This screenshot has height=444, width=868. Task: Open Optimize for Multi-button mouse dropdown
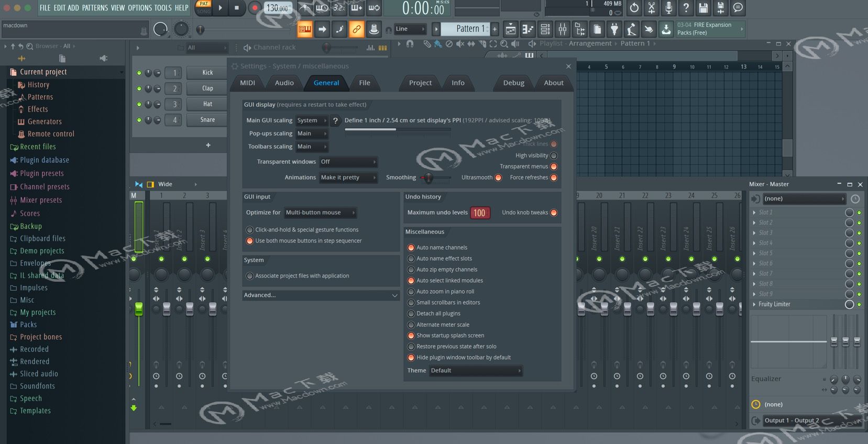[321, 213]
